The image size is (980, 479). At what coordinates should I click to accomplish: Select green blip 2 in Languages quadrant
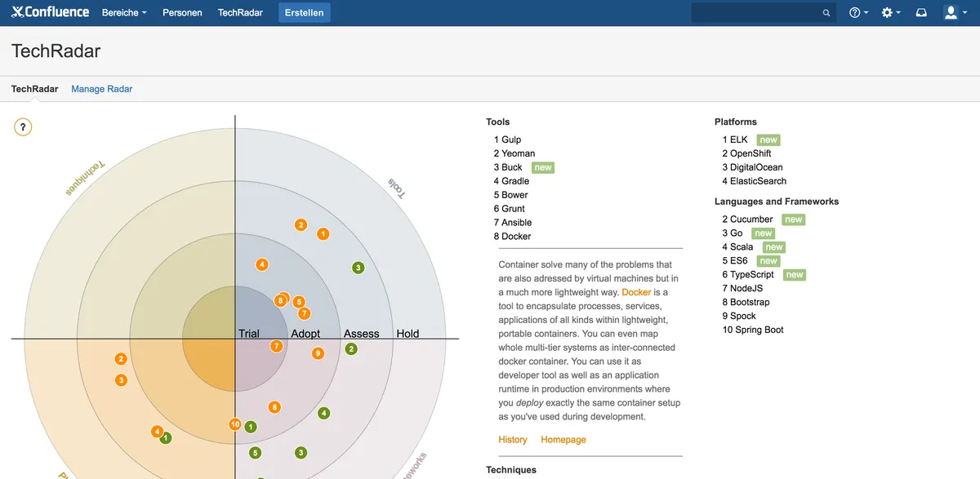(351, 349)
